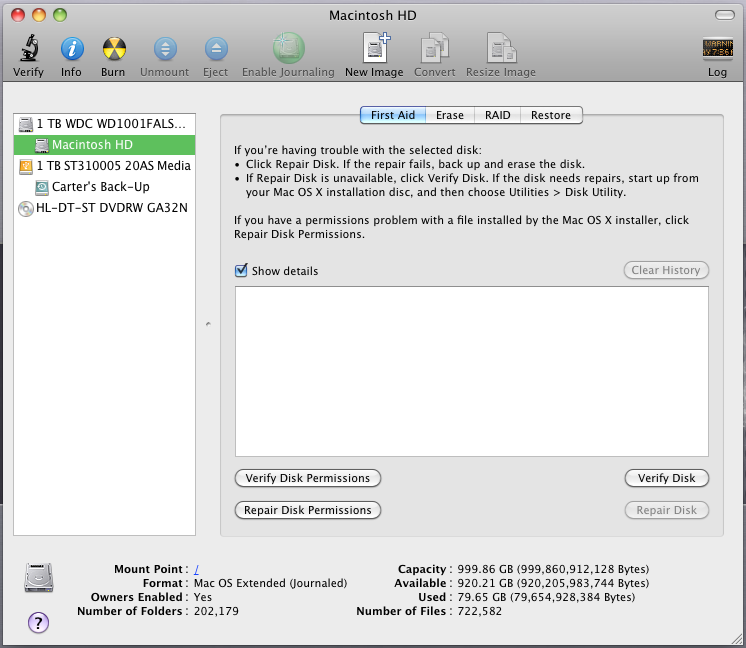Click inside the details log text area
This screenshot has width=746, height=648.
(471, 372)
